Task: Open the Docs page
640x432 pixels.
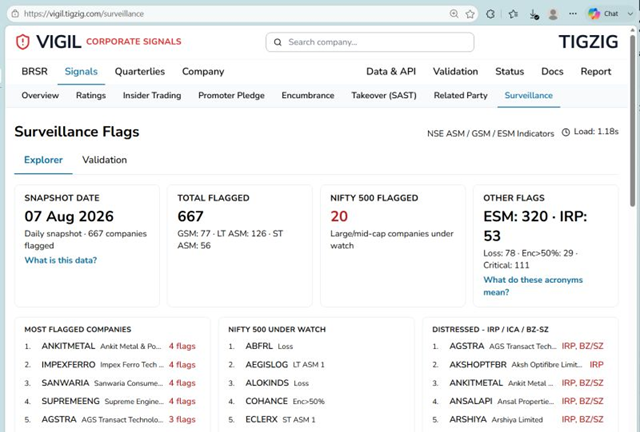Action: pyautogui.click(x=552, y=71)
